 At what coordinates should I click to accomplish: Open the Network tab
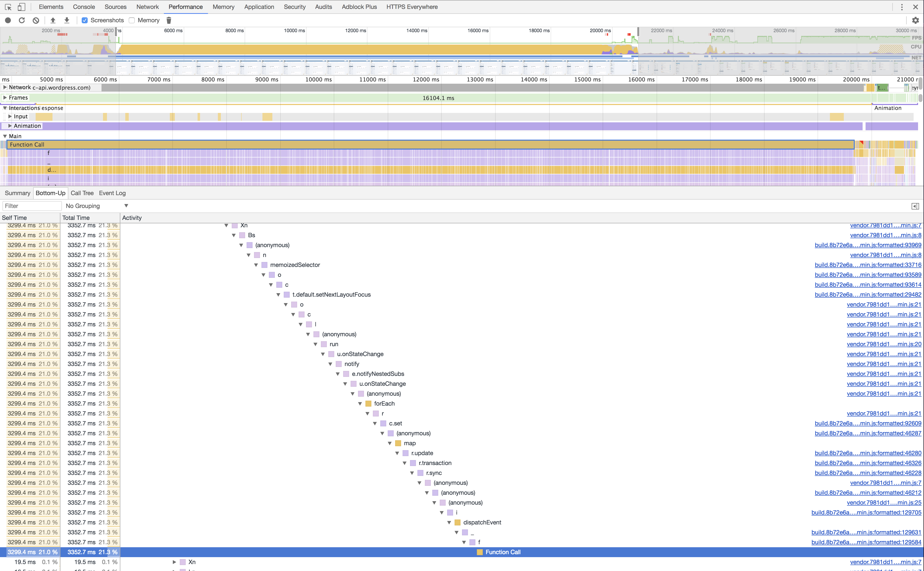(148, 7)
